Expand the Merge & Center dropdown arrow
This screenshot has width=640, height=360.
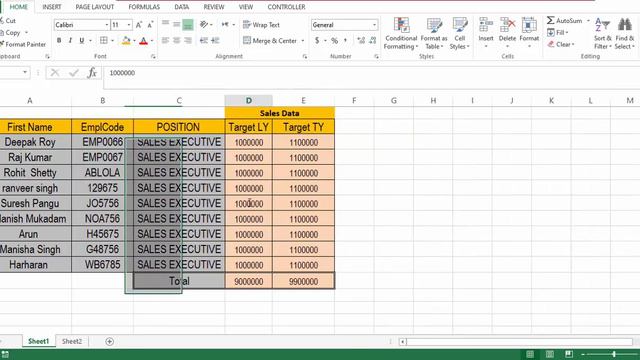coord(302,41)
